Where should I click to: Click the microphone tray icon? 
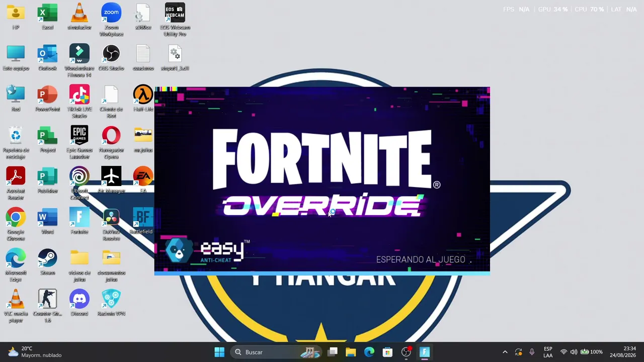pos(532,352)
